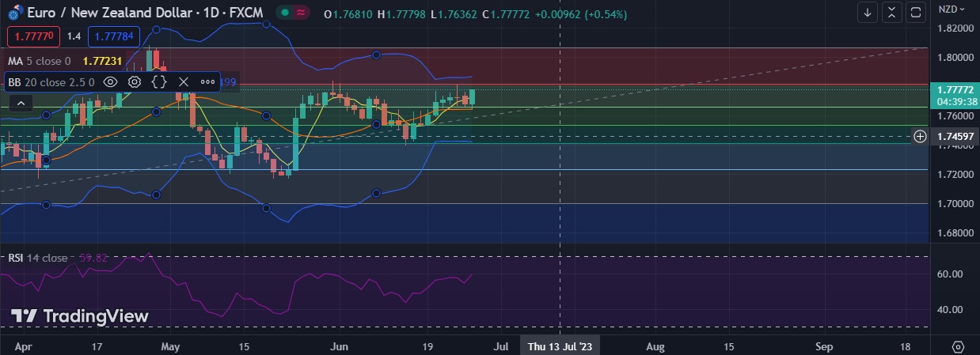Image resolution: width=980 pixels, height=355 pixels.
Task: Click the current price label 1.77772
Action: (955, 90)
